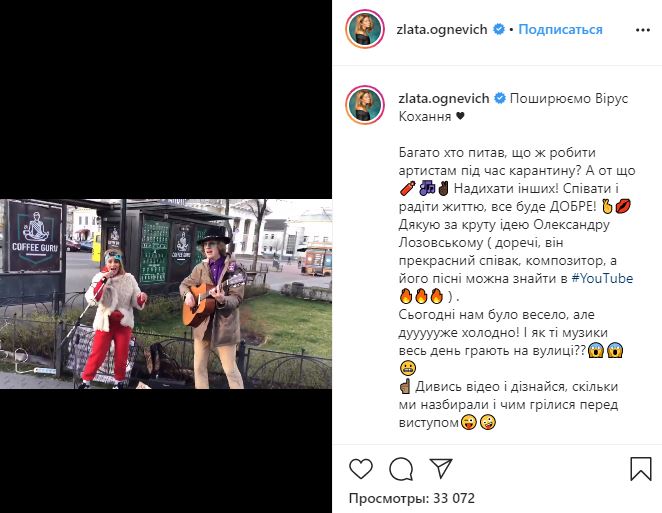
Task: Like the post with heart icon
Action: coord(361,469)
